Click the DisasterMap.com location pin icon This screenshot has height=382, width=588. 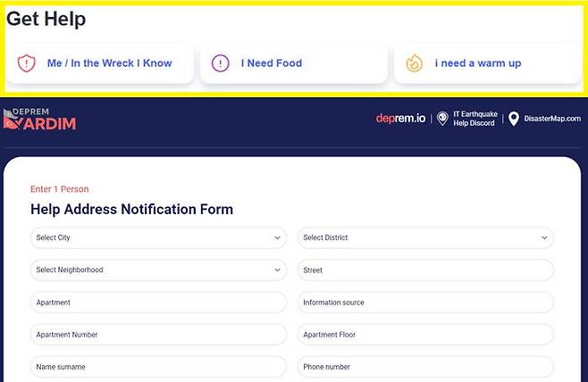(514, 119)
